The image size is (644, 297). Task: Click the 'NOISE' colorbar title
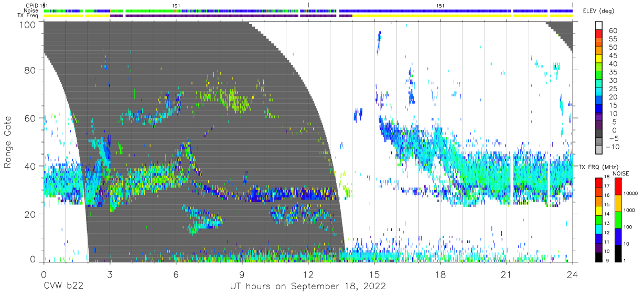click(621, 173)
